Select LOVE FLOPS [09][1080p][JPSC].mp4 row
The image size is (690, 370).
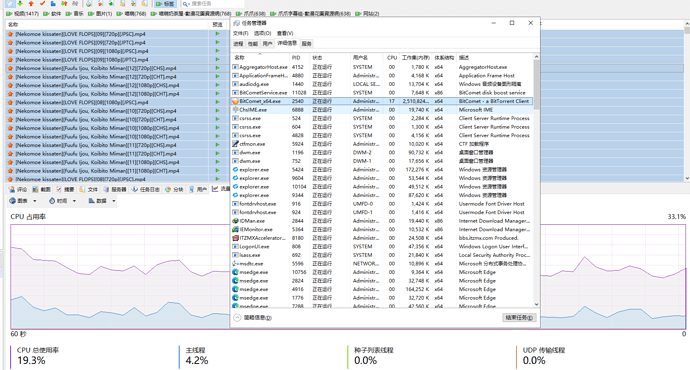[x=118, y=51]
